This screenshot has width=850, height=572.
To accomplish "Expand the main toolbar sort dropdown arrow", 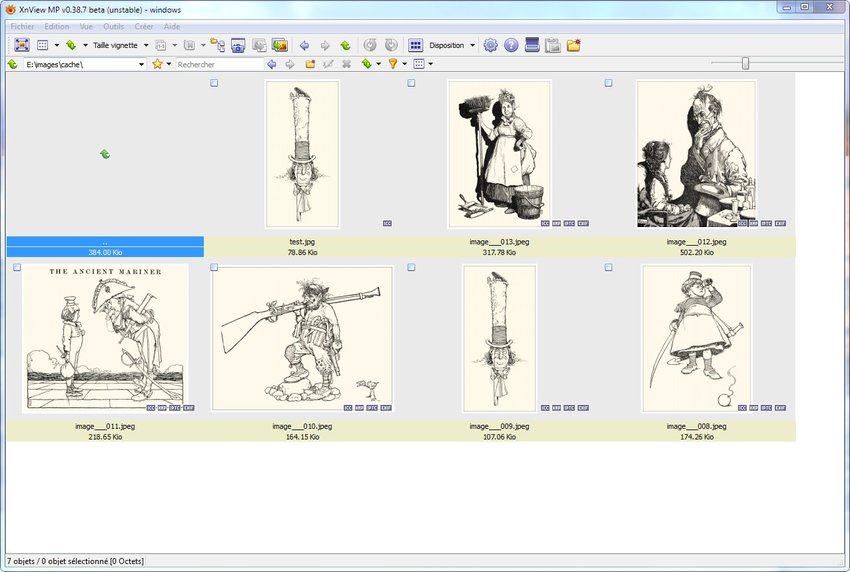I will (85, 46).
